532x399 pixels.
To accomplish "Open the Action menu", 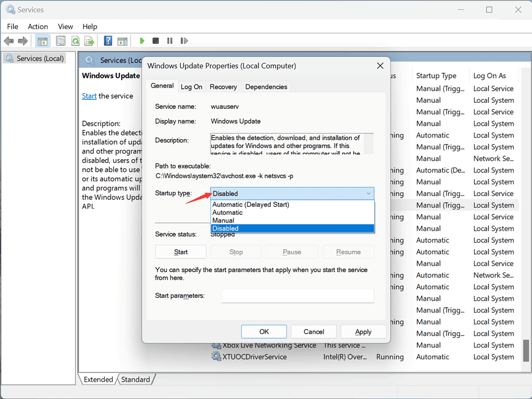I will (x=37, y=26).
